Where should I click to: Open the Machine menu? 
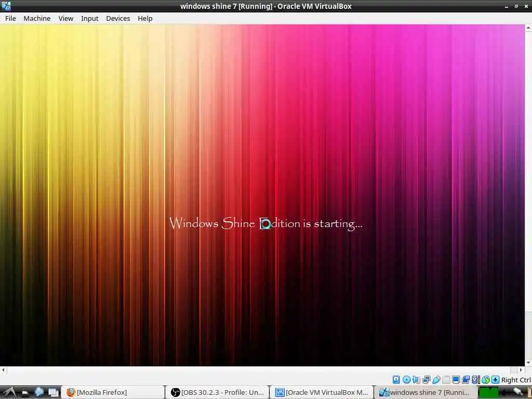(x=37, y=18)
